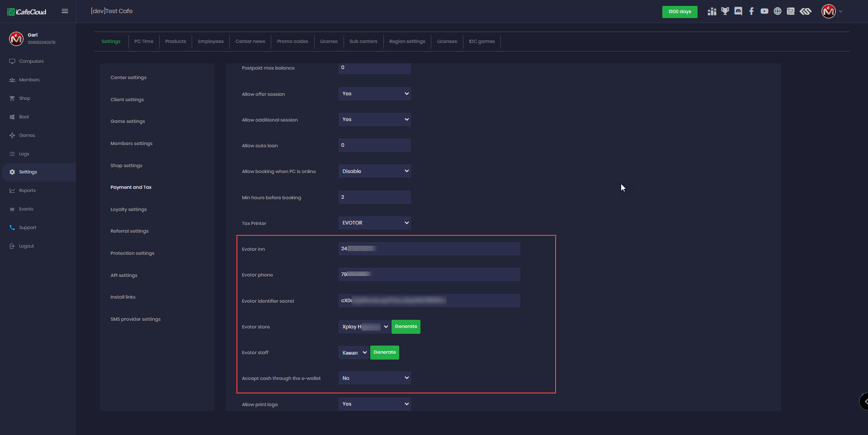Open the Discord icon in header
868x435 pixels.
[738, 11]
